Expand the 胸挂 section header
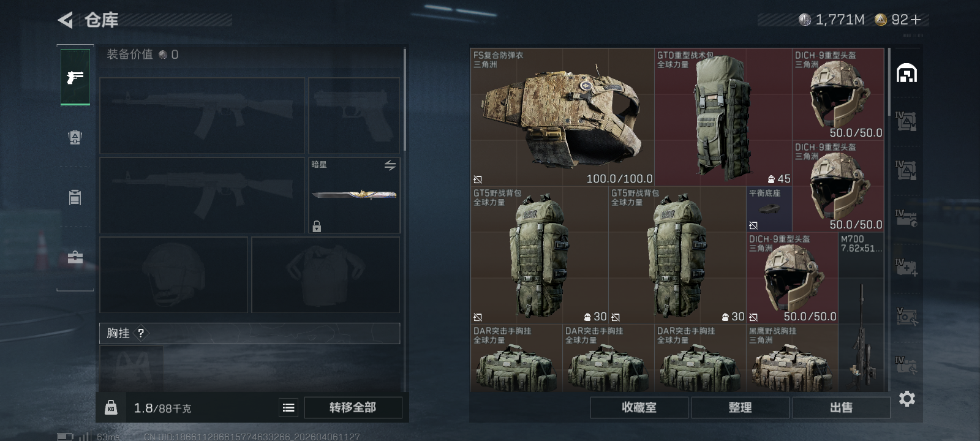This screenshot has height=441, width=980. (250, 333)
